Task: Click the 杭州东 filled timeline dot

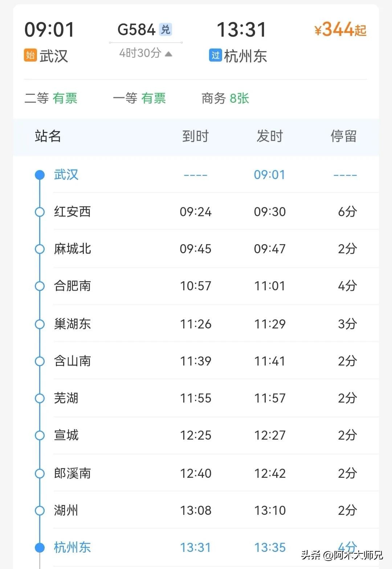Action: [x=40, y=547]
